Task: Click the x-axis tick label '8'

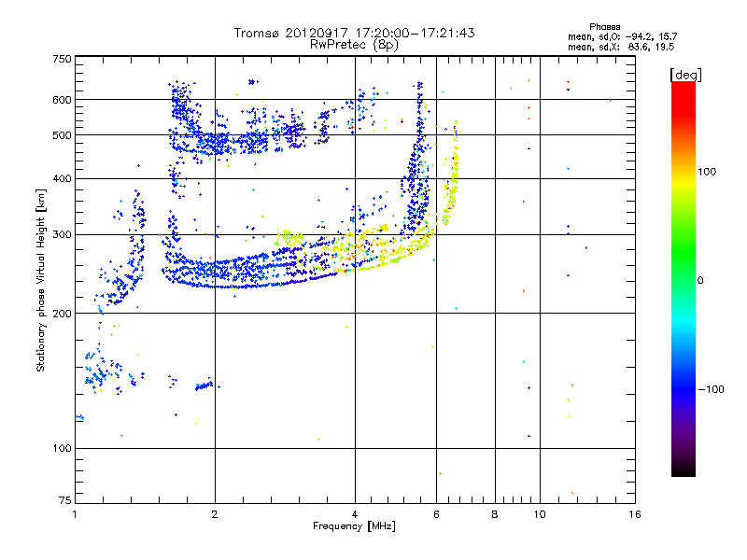Action: pyautogui.click(x=495, y=514)
